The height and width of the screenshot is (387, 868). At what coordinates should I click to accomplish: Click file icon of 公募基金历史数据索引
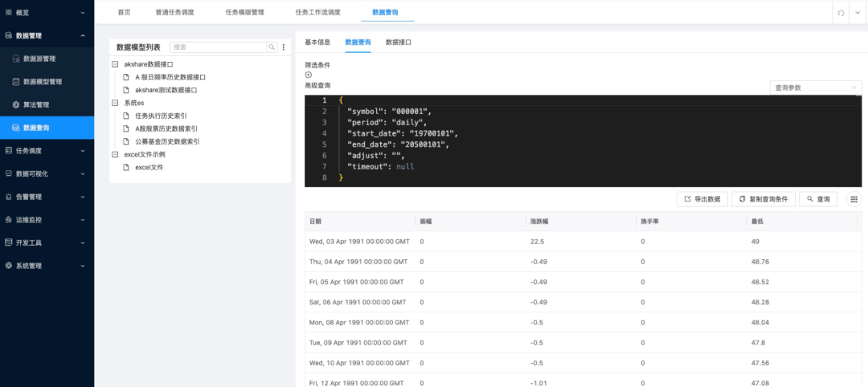click(x=125, y=141)
